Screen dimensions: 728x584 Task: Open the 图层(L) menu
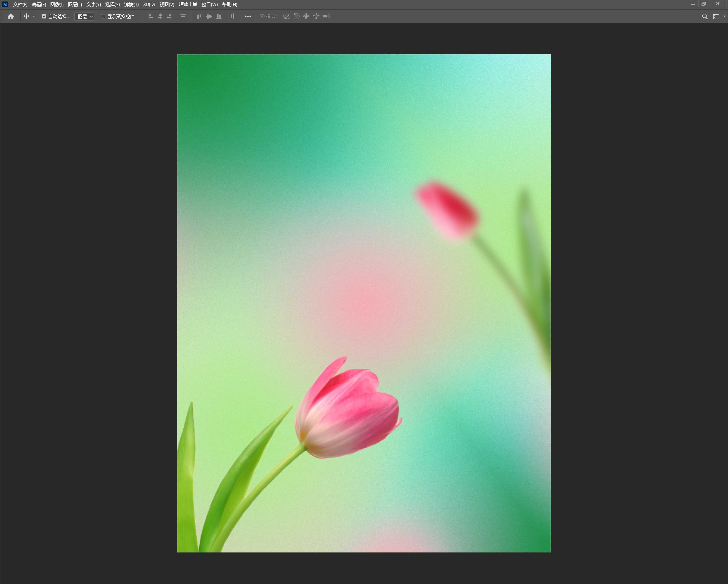[75, 4]
